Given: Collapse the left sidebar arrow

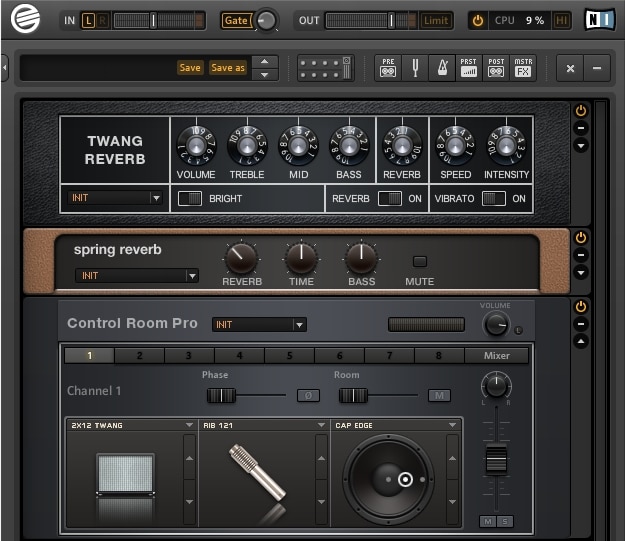Looking at the screenshot, I should [4, 68].
